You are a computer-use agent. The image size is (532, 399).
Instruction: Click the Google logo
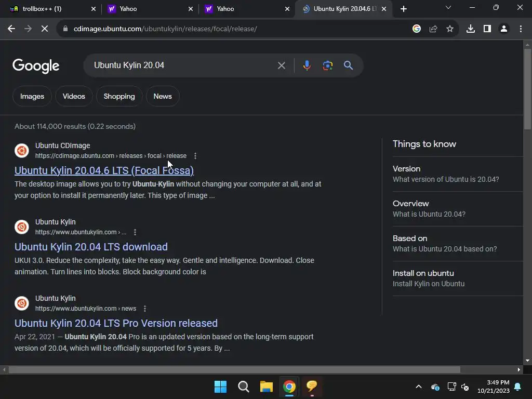coord(36,66)
